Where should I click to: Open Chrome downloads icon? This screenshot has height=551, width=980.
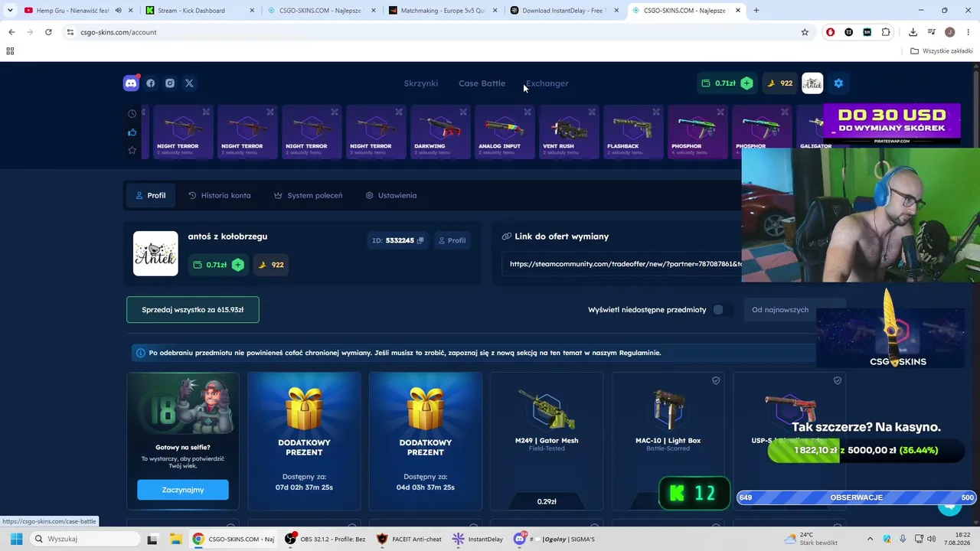tap(913, 32)
